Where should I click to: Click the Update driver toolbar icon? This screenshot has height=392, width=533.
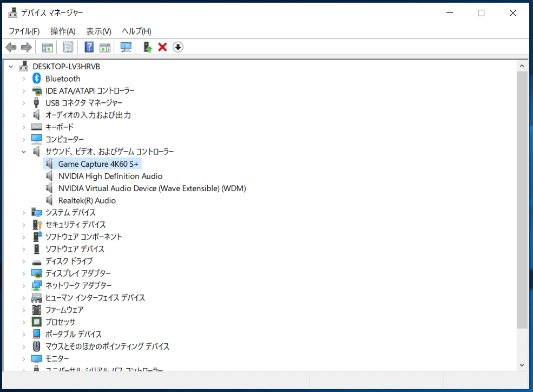click(x=147, y=47)
